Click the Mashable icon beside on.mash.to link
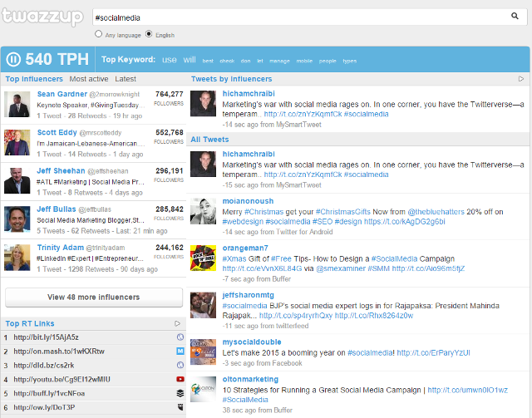 coord(180,352)
